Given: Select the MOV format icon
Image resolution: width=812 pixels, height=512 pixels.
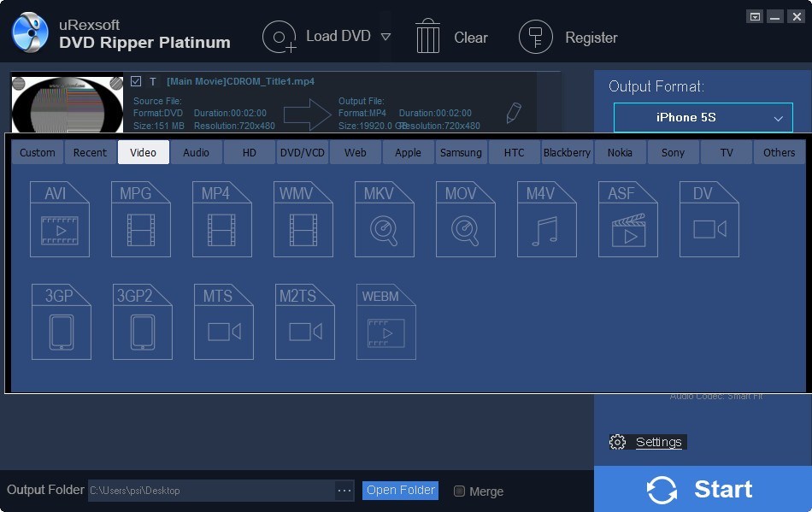Looking at the screenshot, I should tap(466, 219).
